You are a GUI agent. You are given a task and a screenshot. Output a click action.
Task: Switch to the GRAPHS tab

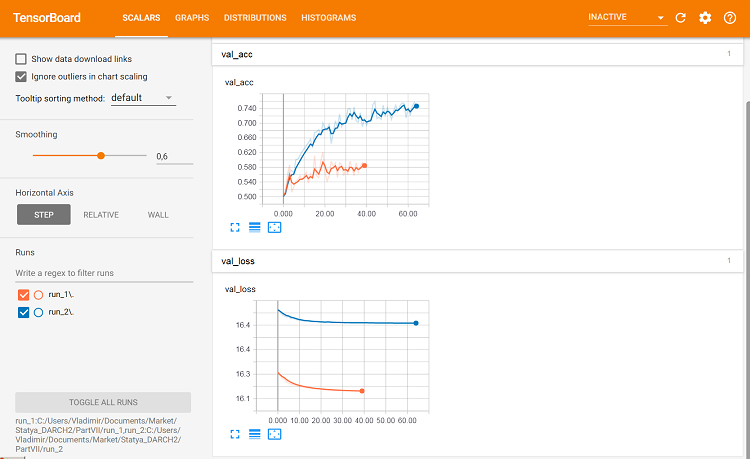point(192,18)
